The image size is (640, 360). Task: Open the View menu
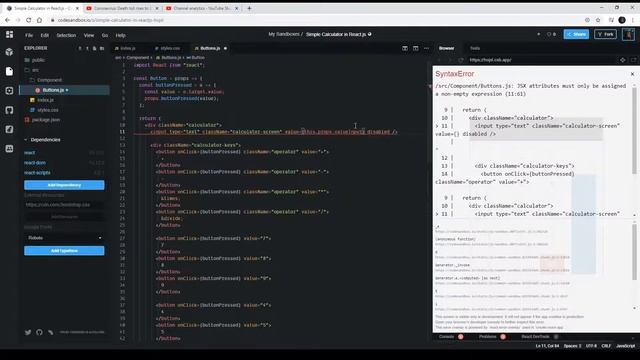tap(89, 35)
